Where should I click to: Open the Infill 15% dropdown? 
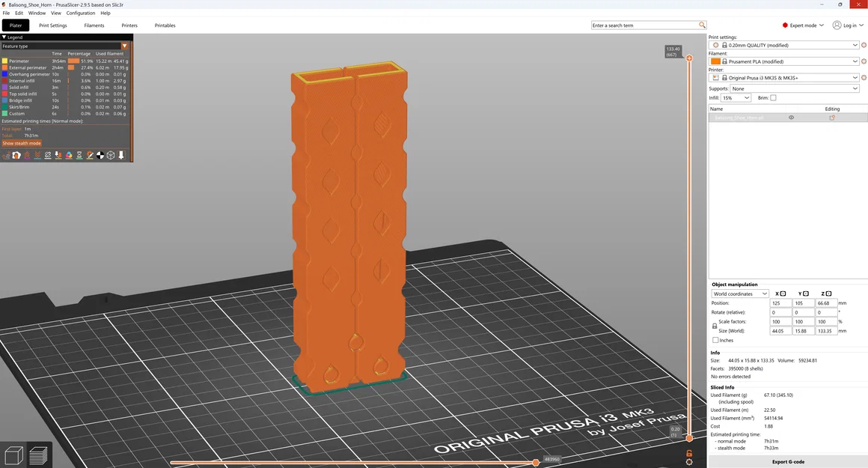pos(736,98)
